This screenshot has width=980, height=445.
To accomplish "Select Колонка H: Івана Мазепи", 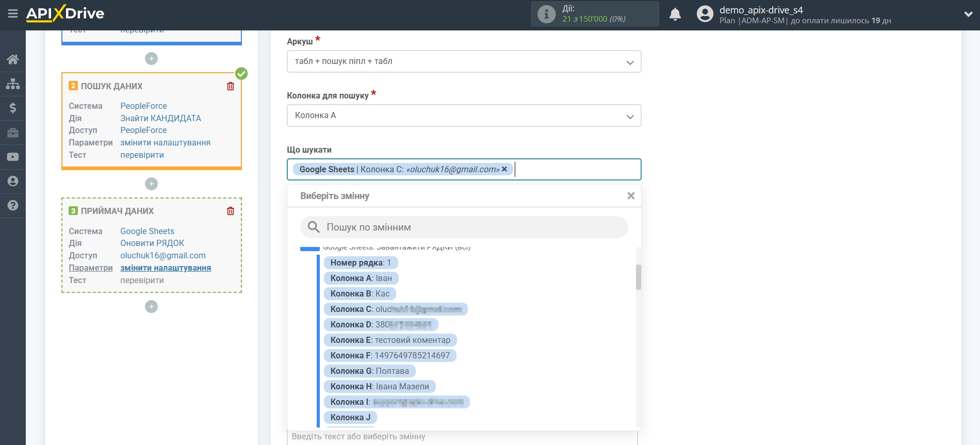I will pos(380,386).
